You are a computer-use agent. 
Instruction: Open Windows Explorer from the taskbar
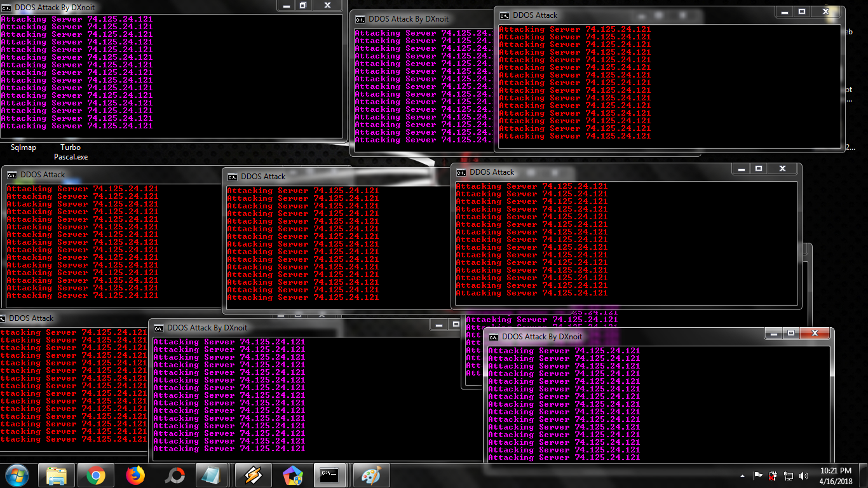tap(57, 475)
